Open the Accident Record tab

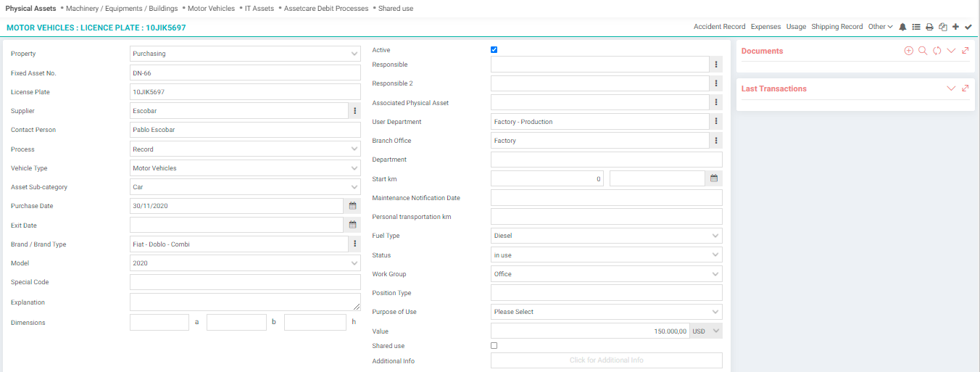(719, 27)
